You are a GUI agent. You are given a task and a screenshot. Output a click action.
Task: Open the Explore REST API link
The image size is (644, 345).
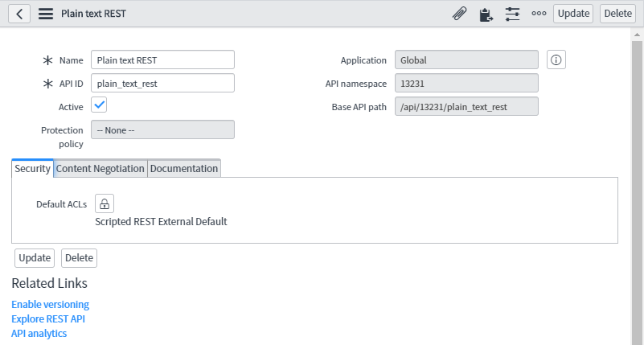48,318
